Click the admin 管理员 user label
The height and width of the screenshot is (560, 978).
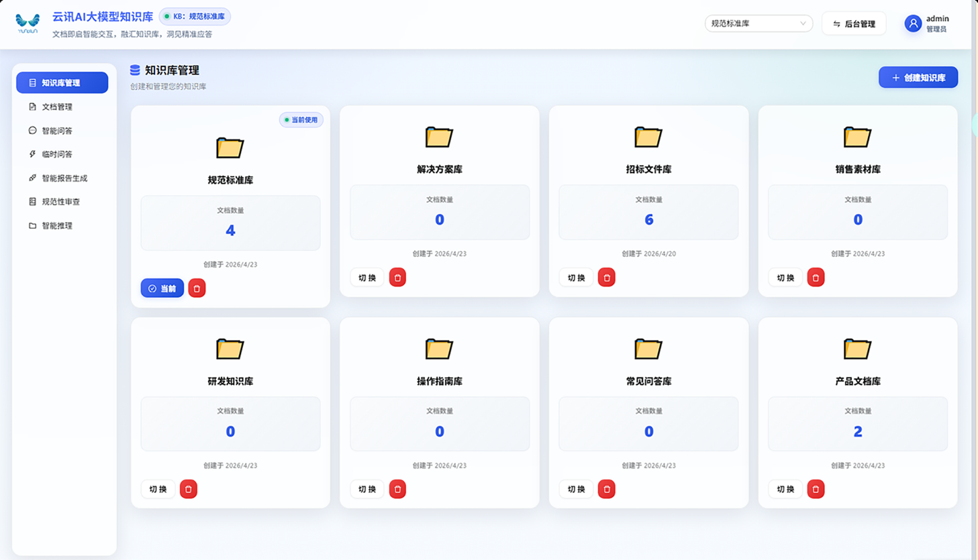tap(937, 23)
